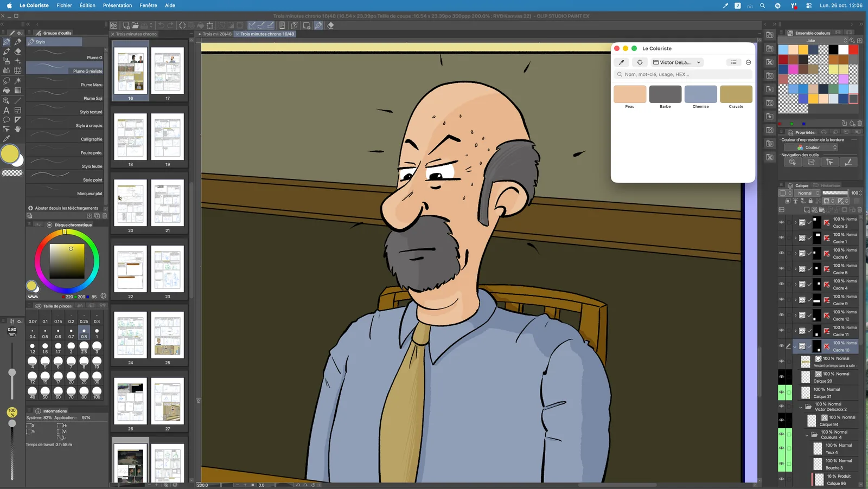Select the Text tool (A icon)
868x489 pixels.
click(x=7, y=111)
